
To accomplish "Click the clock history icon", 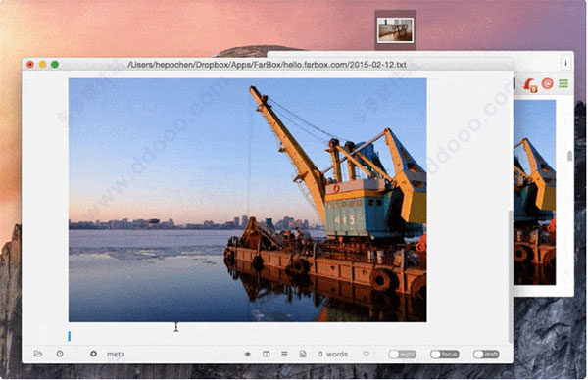I will pyautogui.click(x=60, y=354).
